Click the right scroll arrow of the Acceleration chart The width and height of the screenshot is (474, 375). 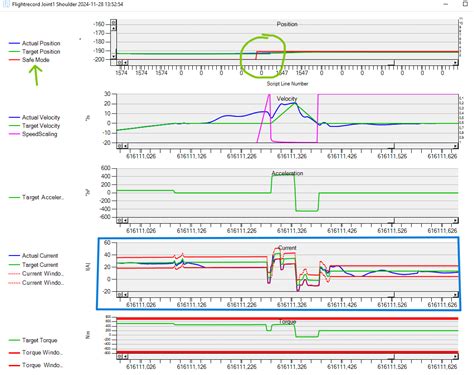coord(455,220)
